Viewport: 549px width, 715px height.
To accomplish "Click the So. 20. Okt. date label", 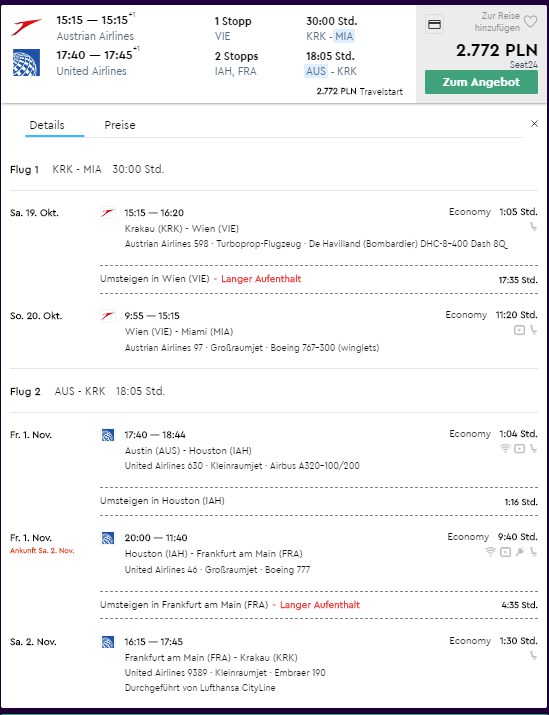I will (36, 316).
